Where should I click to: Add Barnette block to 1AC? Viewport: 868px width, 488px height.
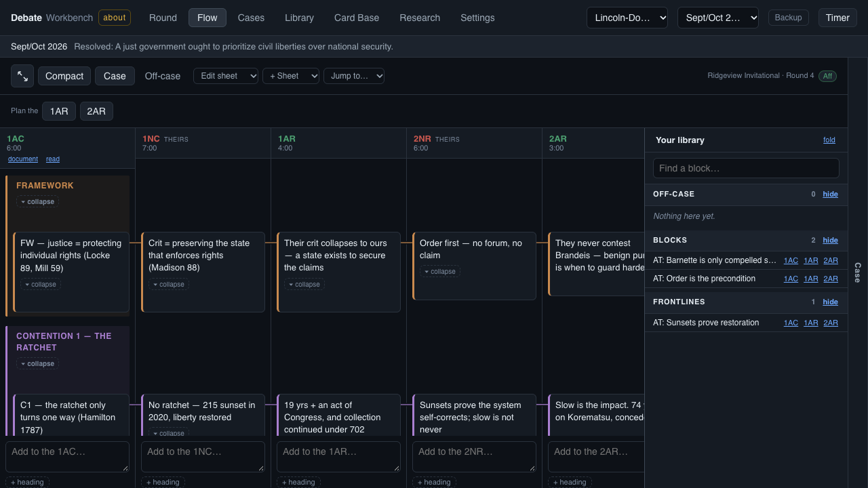point(791,260)
